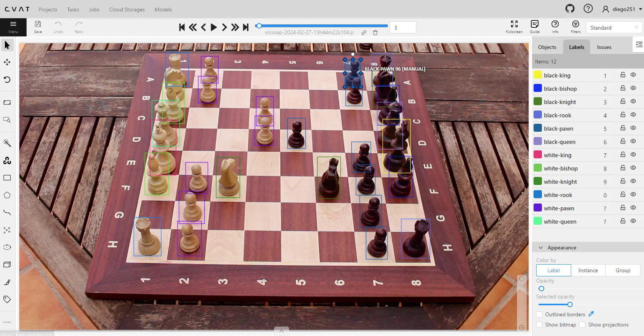Click the Fit image icon
Screen dimensions: 644x336
point(7,103)
